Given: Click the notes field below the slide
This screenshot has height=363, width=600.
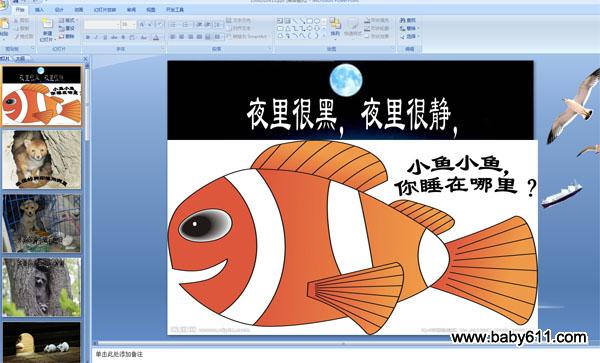Looking at the screenshot, I should pos(344,355).
